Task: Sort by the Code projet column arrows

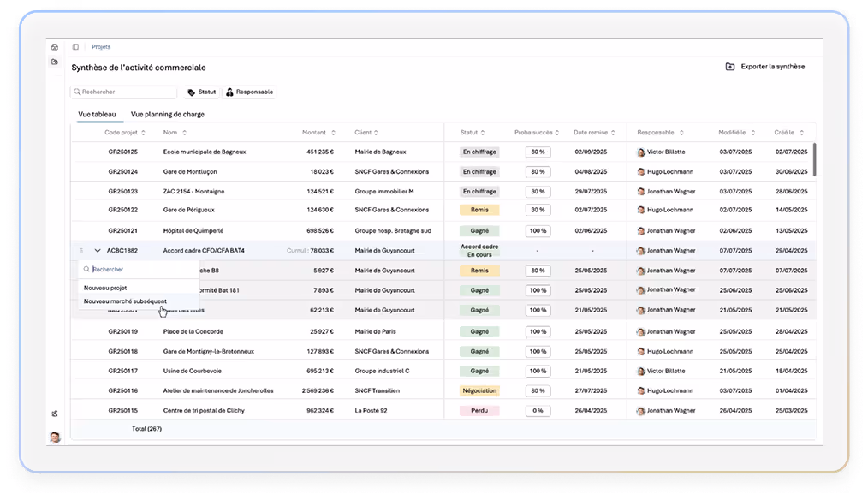Action: coord(143,133)
